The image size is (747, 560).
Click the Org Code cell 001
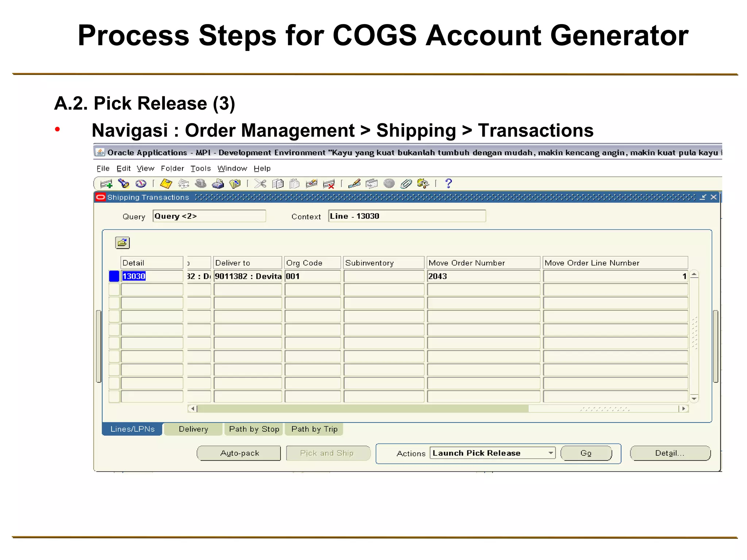[x=313, y=276]
